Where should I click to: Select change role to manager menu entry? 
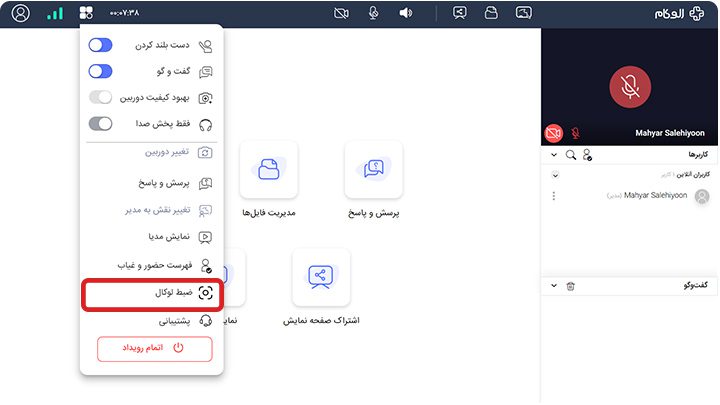[169, 210]
